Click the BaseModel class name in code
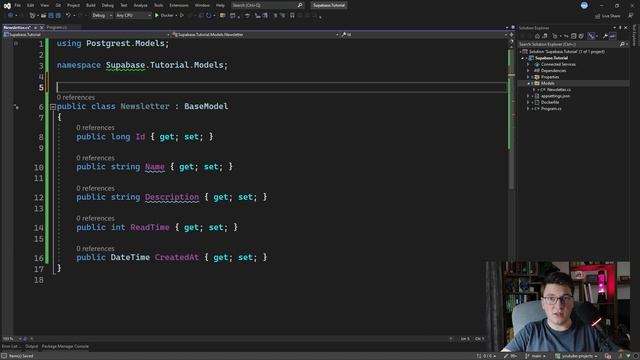Viewport: 640px width, 360px height. 206,107
